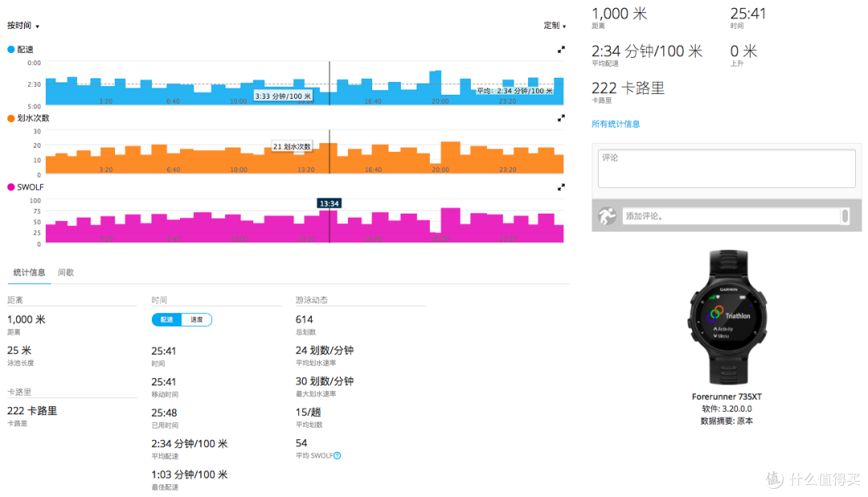Focus the 添加评论 input field
This screenshot has height=497, width=868.
(x=731, y=216)
